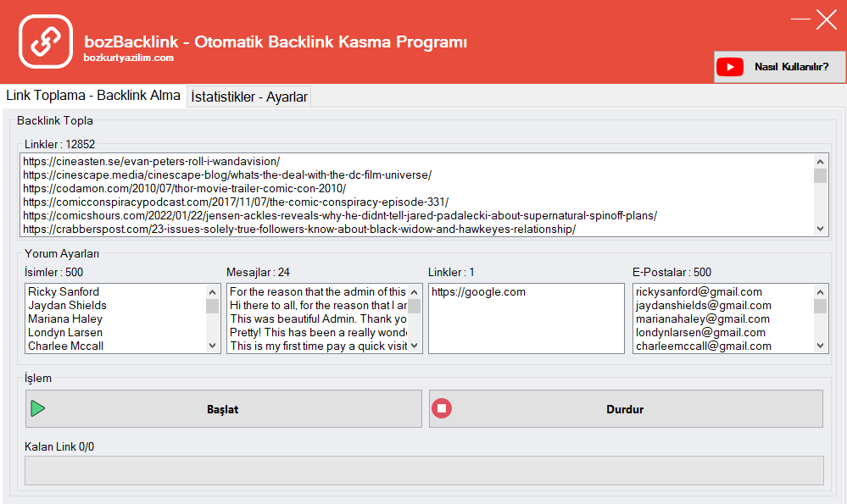Click the 'Mesajlar : 24' count label

coord(258,272)
